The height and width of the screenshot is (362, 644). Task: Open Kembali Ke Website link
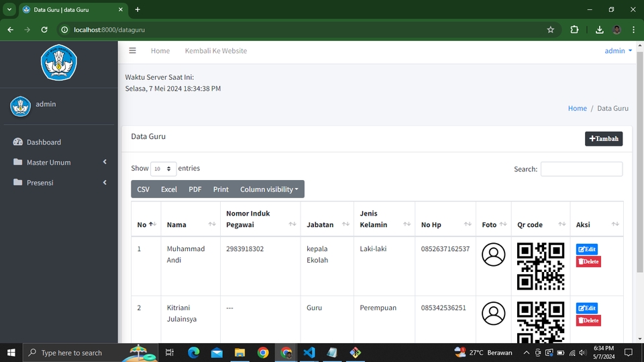[x=216, y=50]
